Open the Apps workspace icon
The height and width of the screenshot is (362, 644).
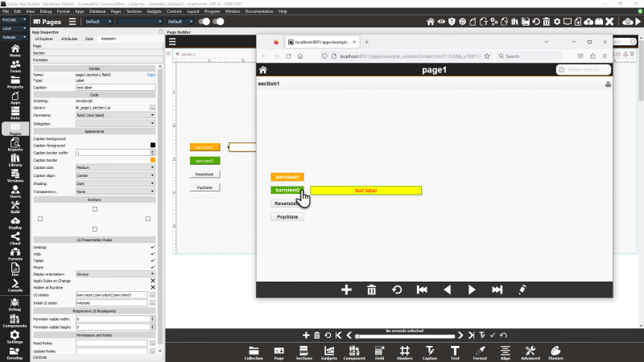(15, 97)
